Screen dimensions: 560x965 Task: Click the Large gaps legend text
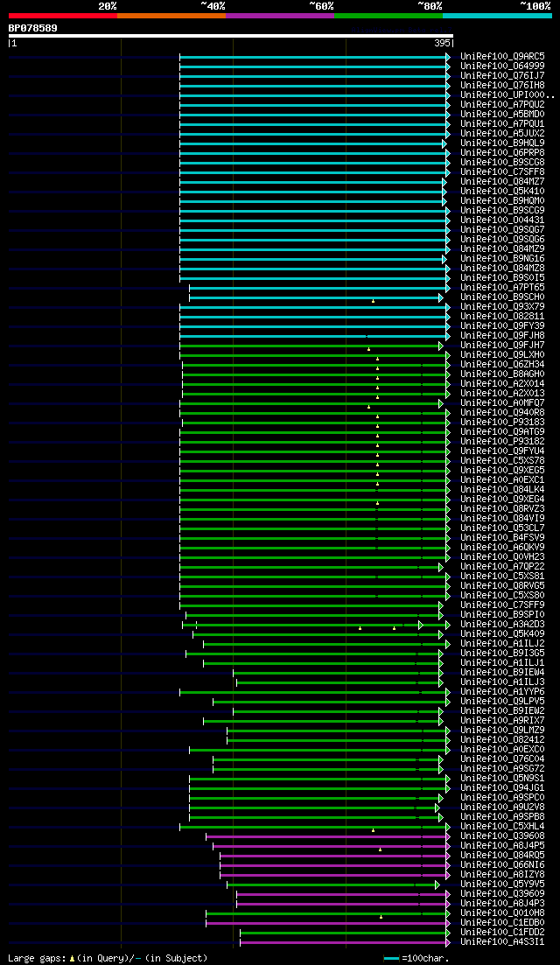(x=108, y=958)
